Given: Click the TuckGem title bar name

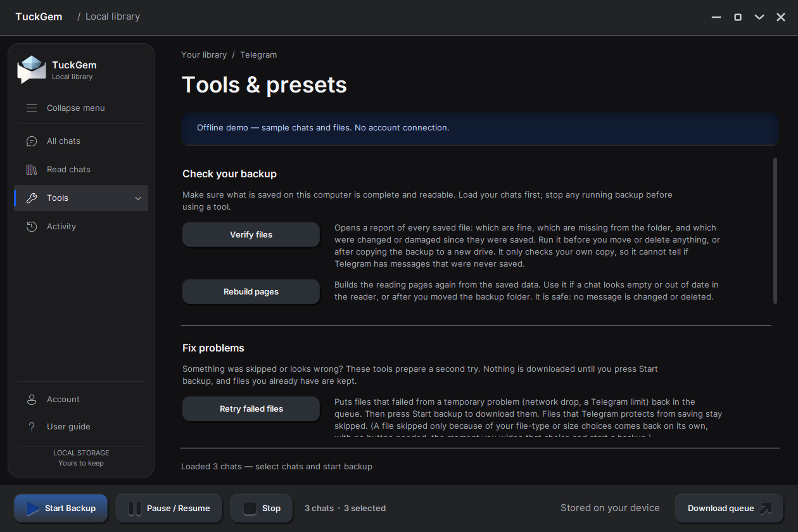Looking at the screenshot, I should 39,17.
